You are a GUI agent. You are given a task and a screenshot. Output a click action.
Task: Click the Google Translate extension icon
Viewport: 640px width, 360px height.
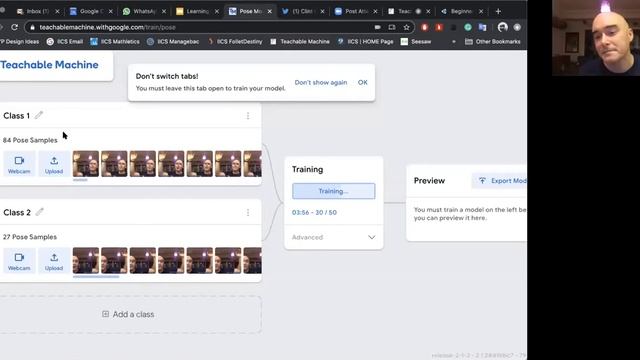tap(482, 27)
